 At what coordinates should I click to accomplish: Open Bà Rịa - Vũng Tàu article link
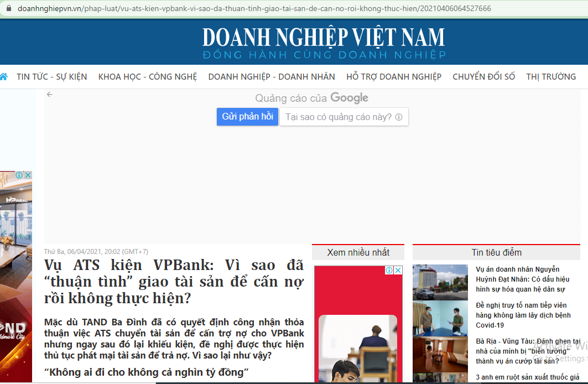[528, 351]
